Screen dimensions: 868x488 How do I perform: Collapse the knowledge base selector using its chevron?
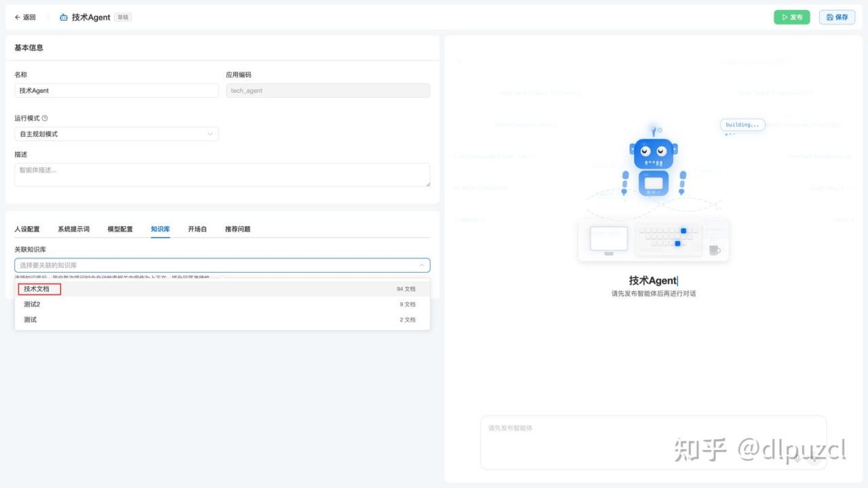[421, 265]
